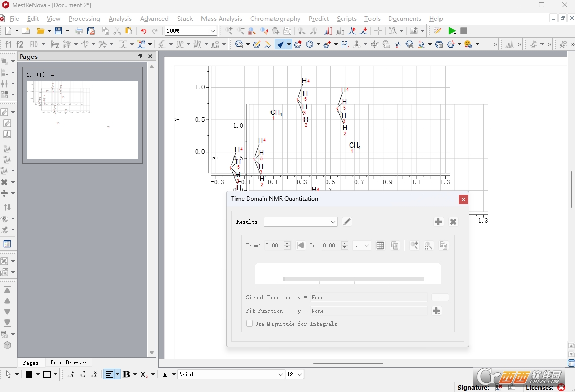Viewport: 575px width, 392px height.
Task: Click the gray stop script button
Action: click(x=464, y=31)
